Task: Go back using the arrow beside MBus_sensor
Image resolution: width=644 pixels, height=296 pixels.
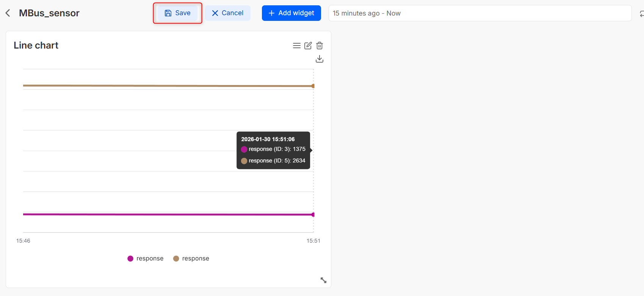Action: click(8, 13)
